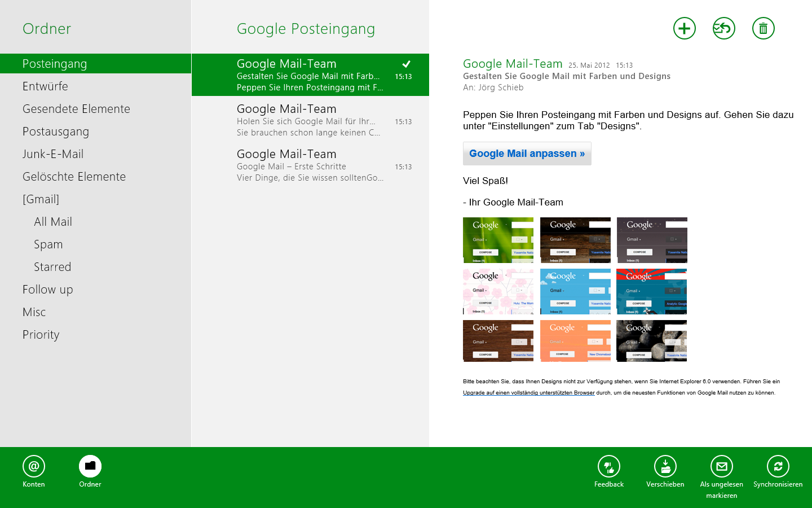Open message 'Holen Sie sich Google Mail für Ihr...'

pyautogui.click(x=310, y=120)
